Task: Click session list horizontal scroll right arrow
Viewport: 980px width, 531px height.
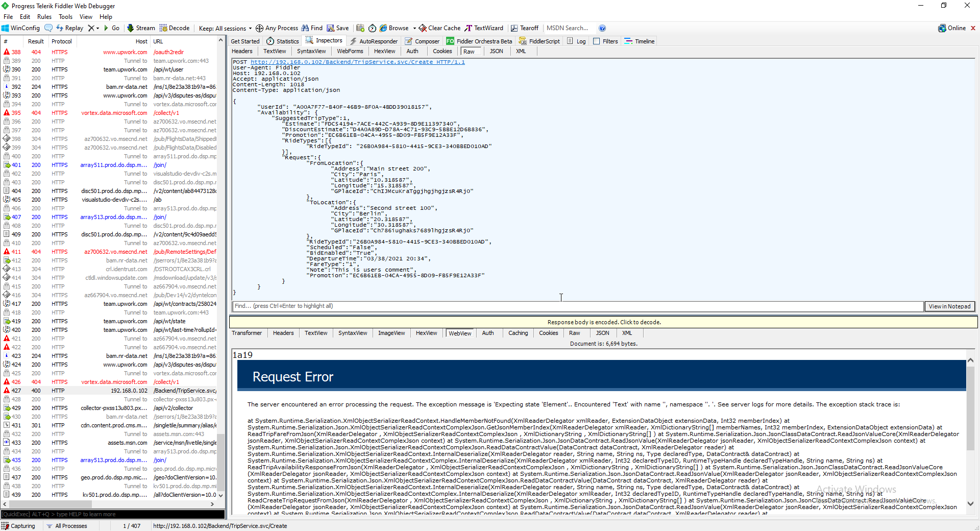Action: point(212,504)
